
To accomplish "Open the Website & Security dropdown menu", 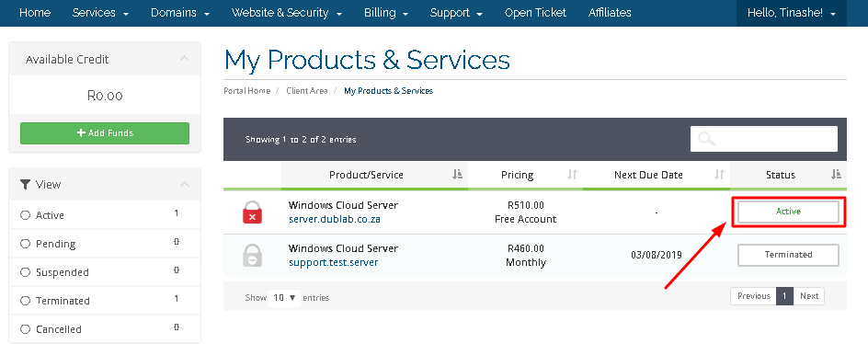I will (x=286, y=13).
